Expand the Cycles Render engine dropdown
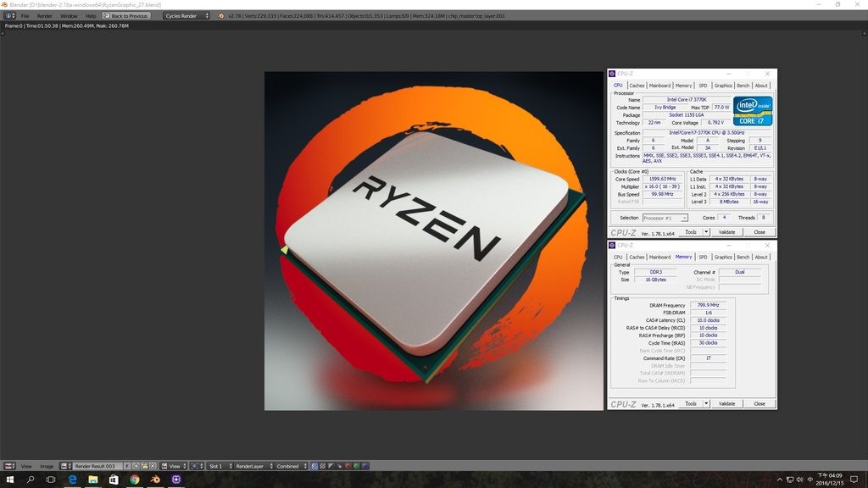 click(186, 16)
